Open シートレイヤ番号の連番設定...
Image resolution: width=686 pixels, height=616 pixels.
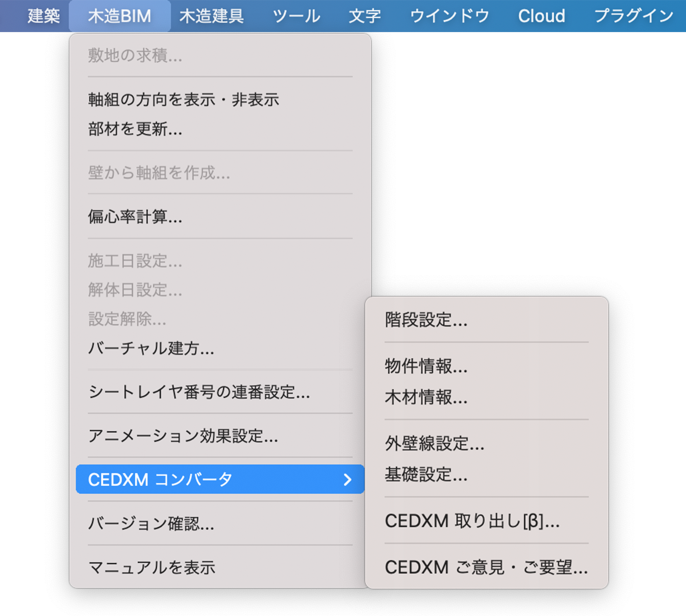220,392
